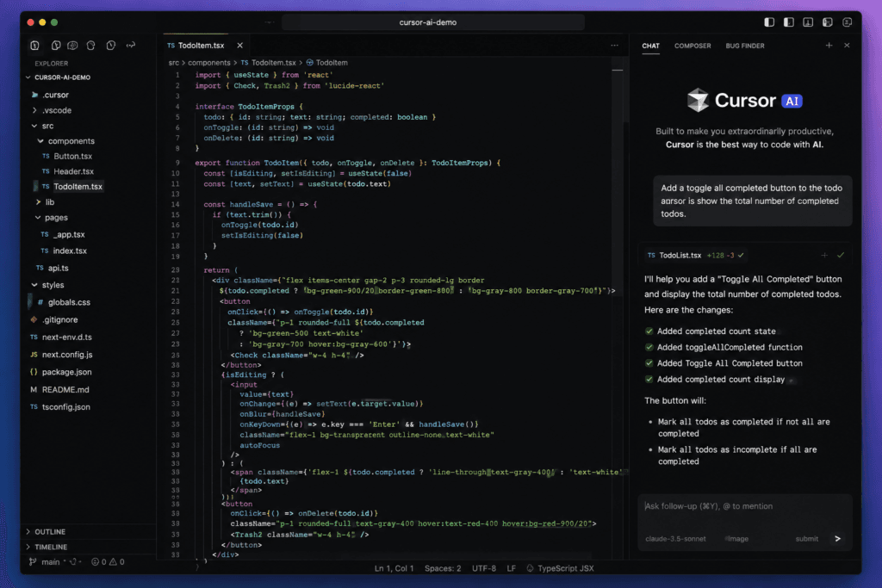Viewport: 882px width, 588px height.
Task: Click the git branch icon next to main
Action: [33, 561]
